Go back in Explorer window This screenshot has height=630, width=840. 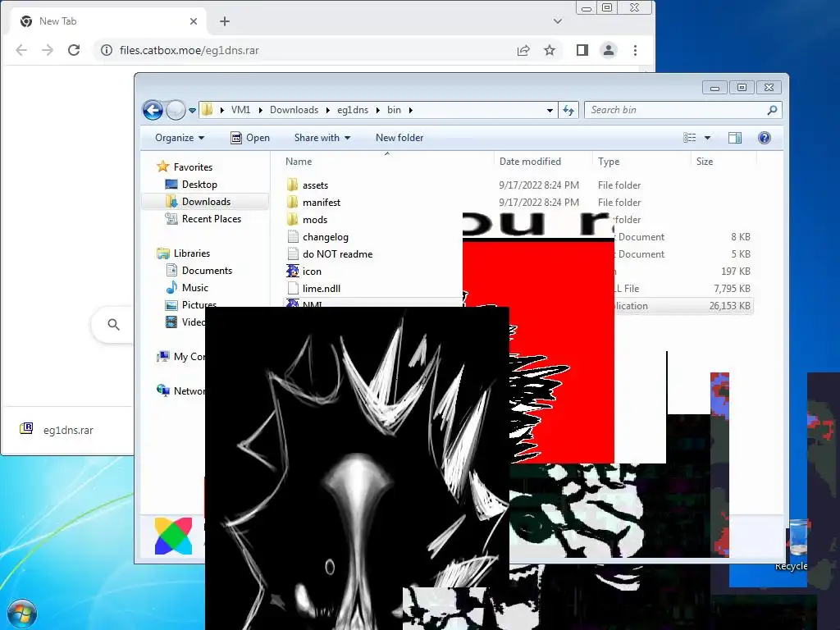coord(153,111)
